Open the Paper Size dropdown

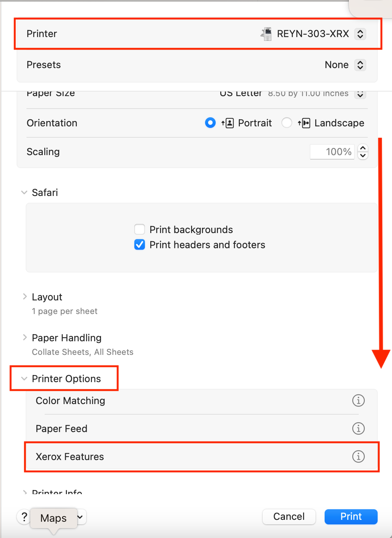coord(360,94)
